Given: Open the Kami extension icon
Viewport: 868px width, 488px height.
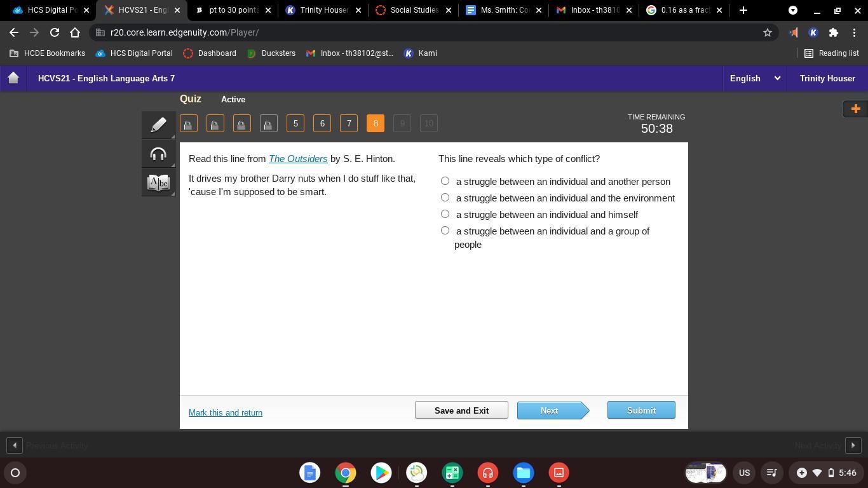Looking at the screenshot, I should [x=813, y=32].
